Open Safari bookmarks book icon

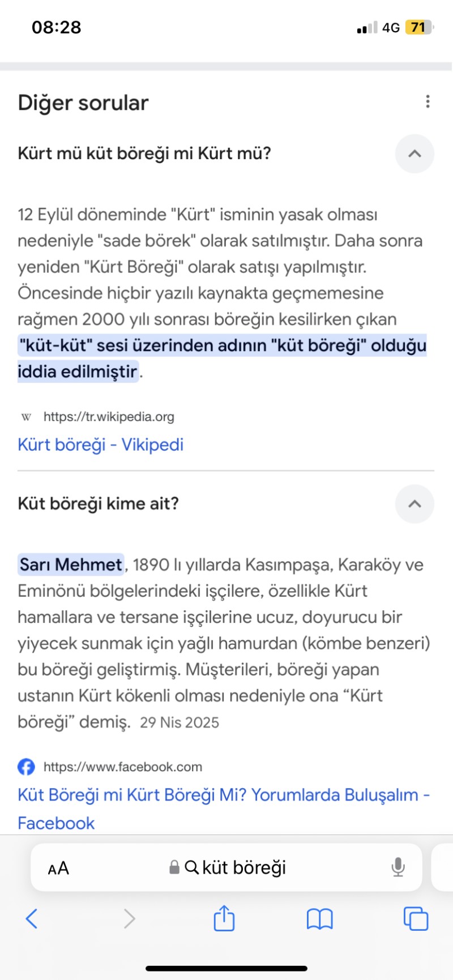(319, 918)
